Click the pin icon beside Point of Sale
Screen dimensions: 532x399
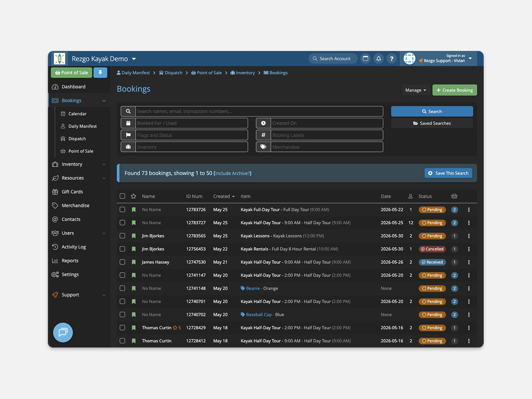click(x=100, y=73)
